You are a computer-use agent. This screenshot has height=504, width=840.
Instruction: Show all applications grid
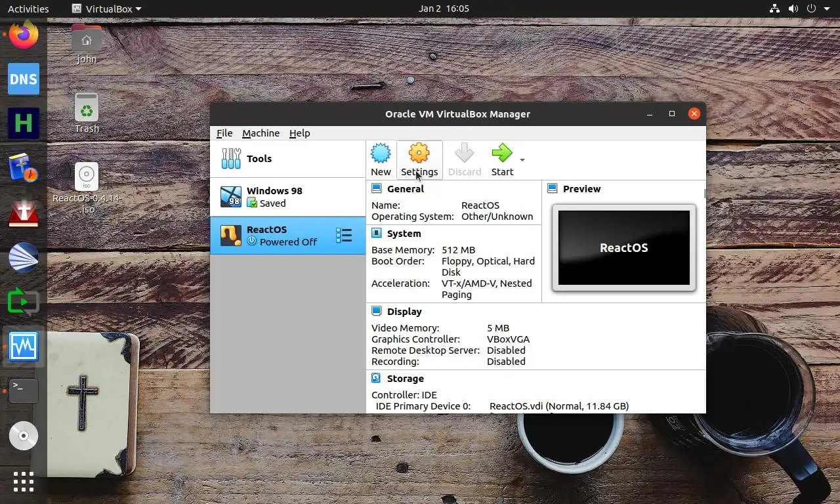(x=24, y=482)
